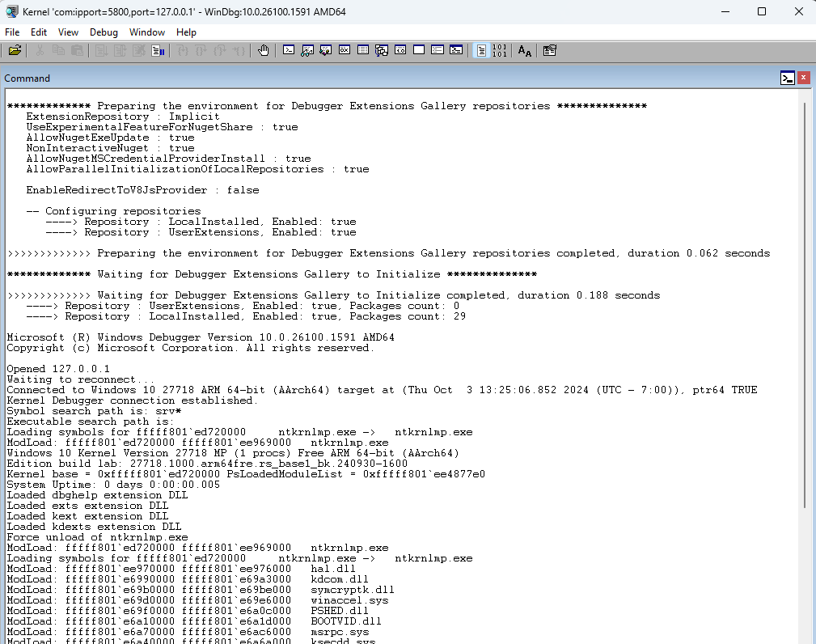Open the Call Stack window icon
816x644 pixels.
click(382, 50)
